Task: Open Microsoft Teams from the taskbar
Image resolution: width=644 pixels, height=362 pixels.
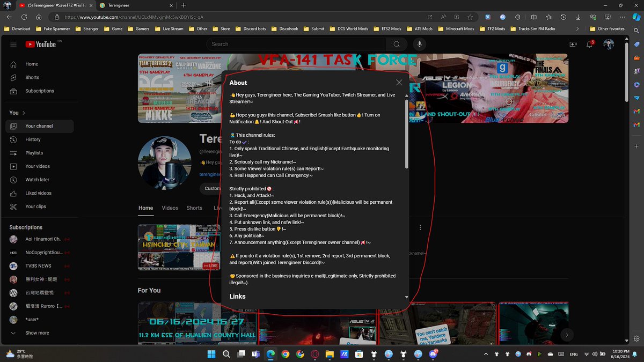Action: 256,354
